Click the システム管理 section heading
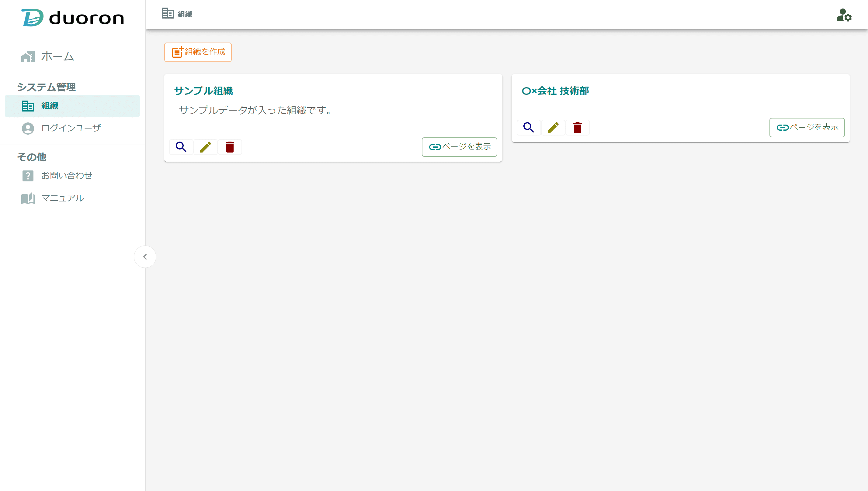 (x=47, y=87)
